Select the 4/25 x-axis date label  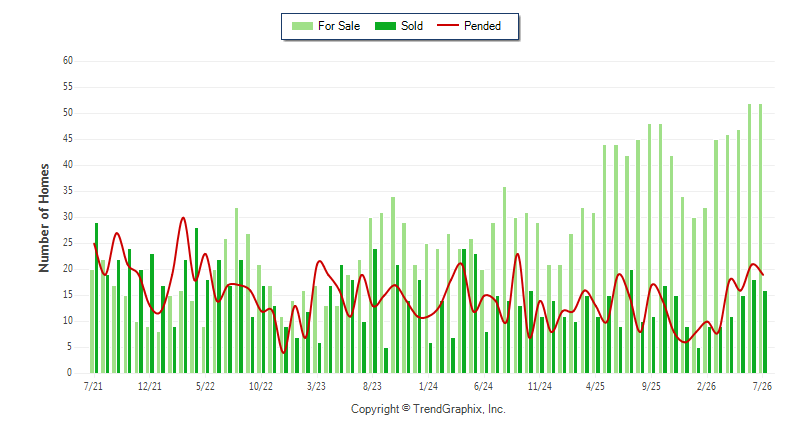click(595, 386)
